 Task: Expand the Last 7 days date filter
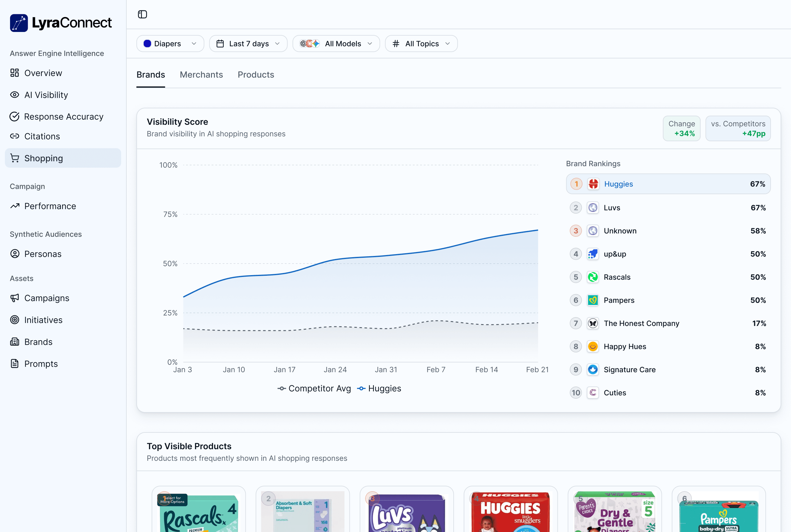pyautogui.click(x=248, y=44)
